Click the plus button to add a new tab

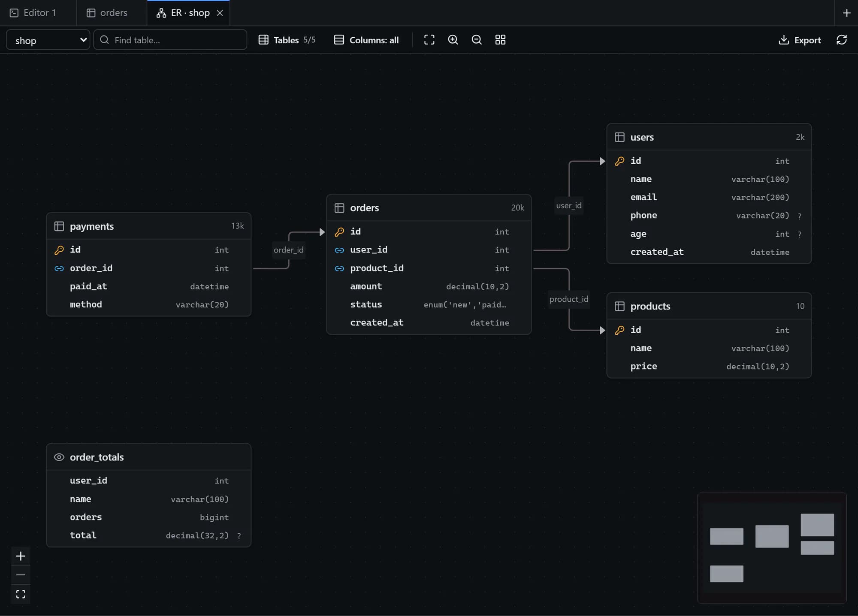click(x=846, y=13)
